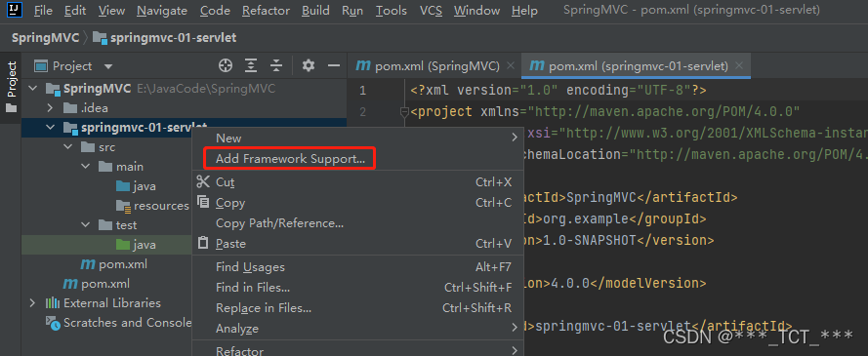This screenshot has width=868, height=356.
Task: Collapse the springmvc-01-servlet module node
Action: [x=51, y=128]
